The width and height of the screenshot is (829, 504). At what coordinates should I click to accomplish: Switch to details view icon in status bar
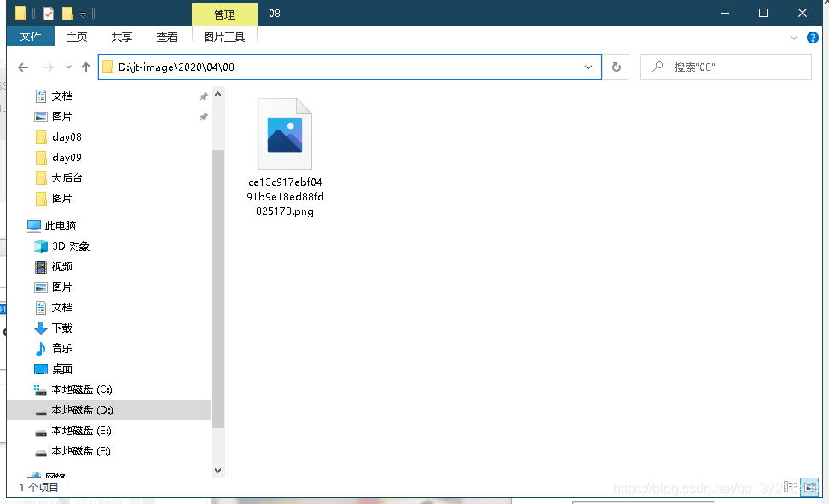[791, 487]
